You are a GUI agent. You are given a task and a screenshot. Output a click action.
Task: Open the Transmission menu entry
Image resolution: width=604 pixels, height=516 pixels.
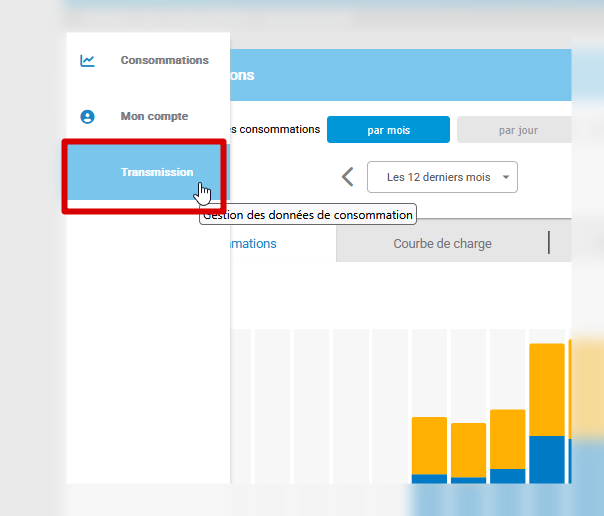[156, 172]
